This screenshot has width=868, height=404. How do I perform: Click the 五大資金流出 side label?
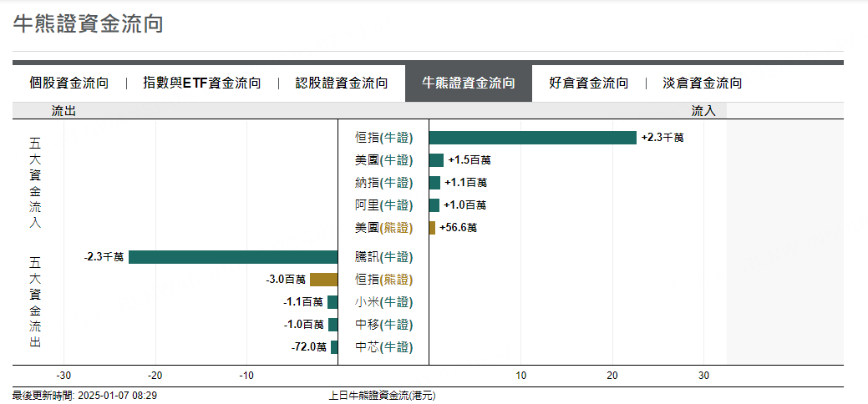(35, 302)
